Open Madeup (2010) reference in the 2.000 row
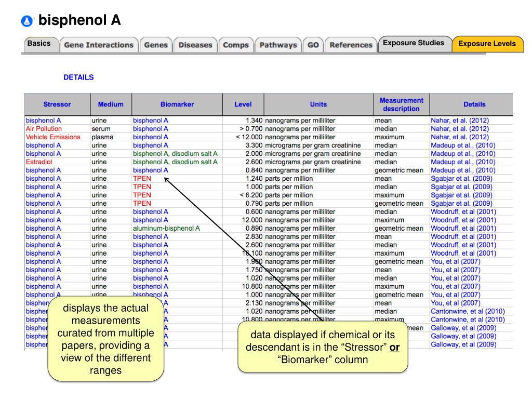The width and height of the screenshot is (532, 399). coord(463,154)
